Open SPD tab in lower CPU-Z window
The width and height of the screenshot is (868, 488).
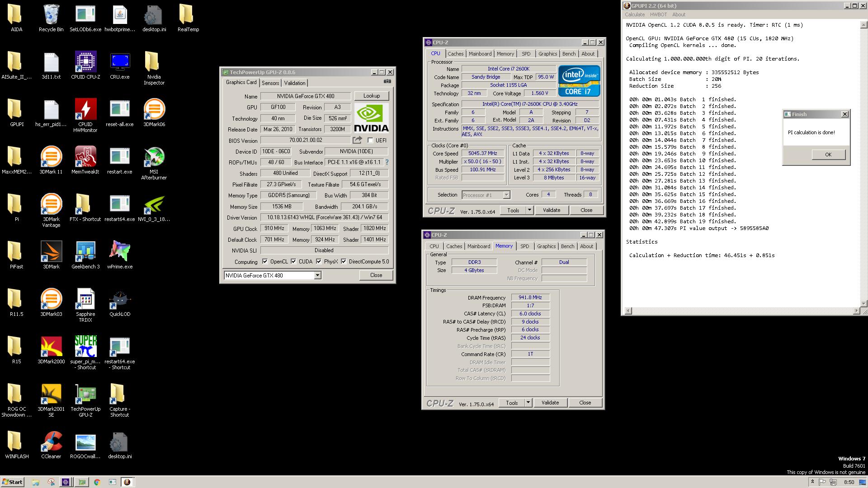tap(525, 246)
